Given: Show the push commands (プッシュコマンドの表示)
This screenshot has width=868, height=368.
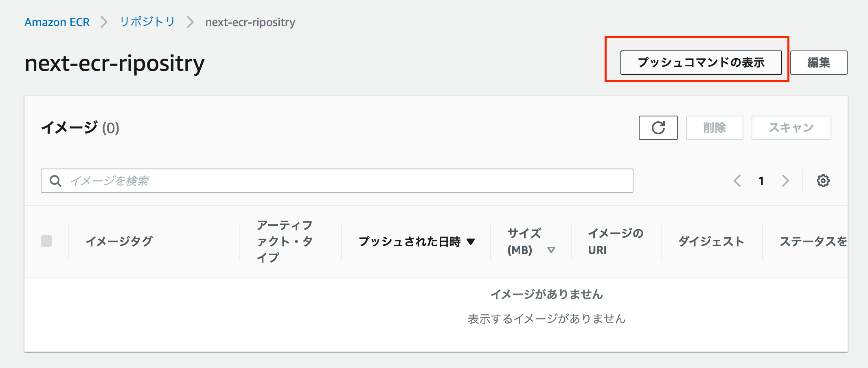Looking at the screenshot, I should [x=701, y=62].
